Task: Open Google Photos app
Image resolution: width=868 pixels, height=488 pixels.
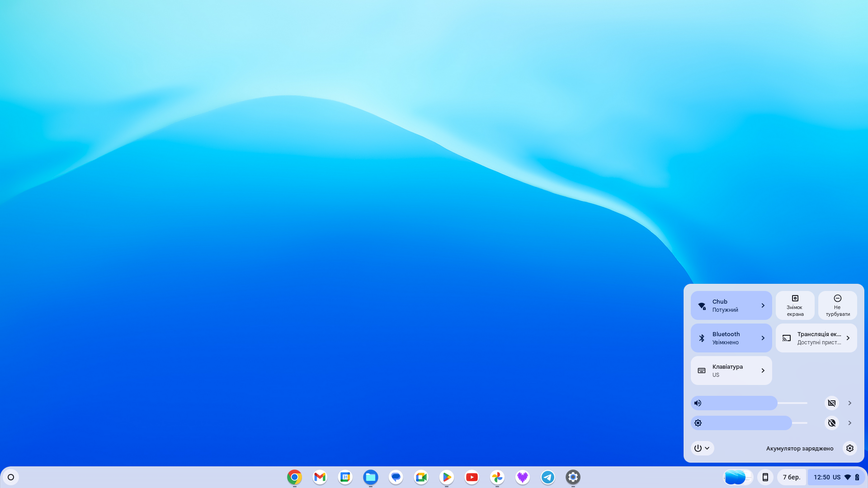Action: click(497, 477)
